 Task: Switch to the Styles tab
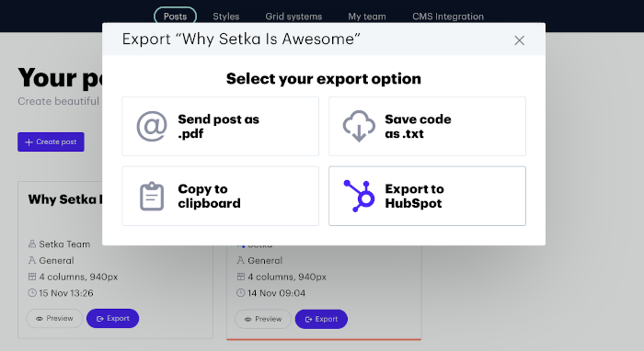pyautogui.click(x=226, y=17)
